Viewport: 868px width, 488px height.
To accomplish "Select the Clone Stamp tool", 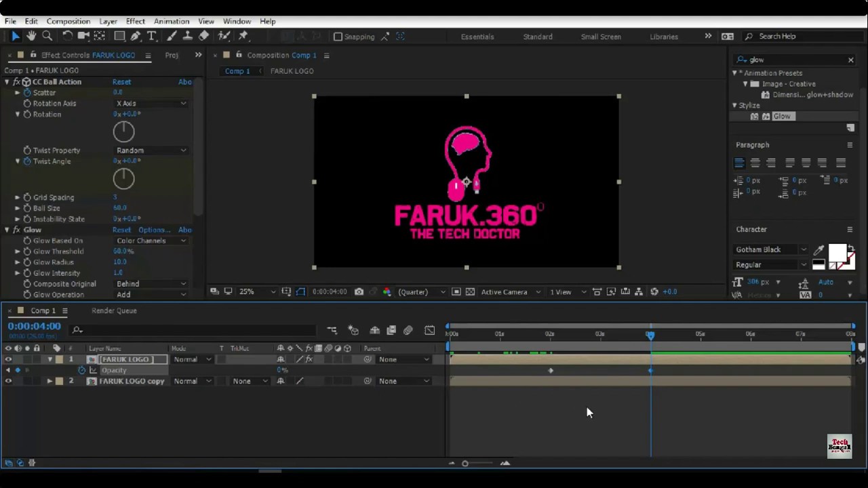I will point(188,36).
